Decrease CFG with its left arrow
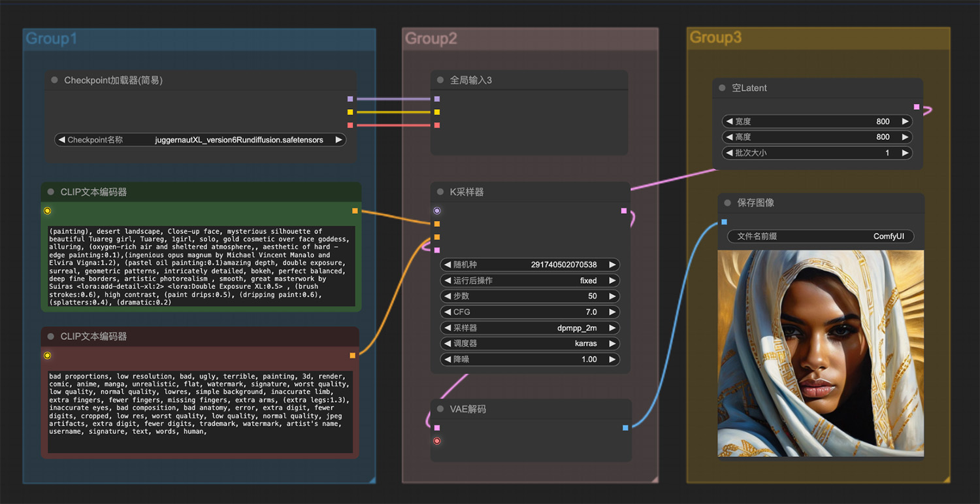The height and width of the screenshot is (504, 980). (448, 312)
